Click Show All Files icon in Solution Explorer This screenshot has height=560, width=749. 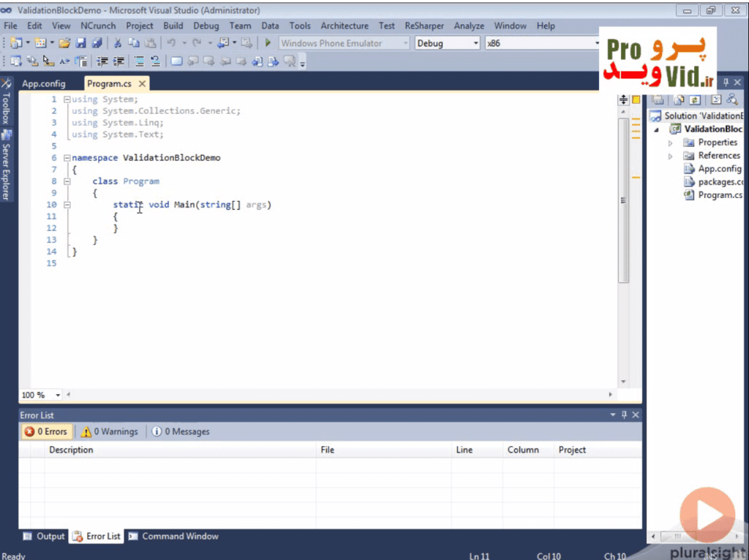click(x=679, y=99)
